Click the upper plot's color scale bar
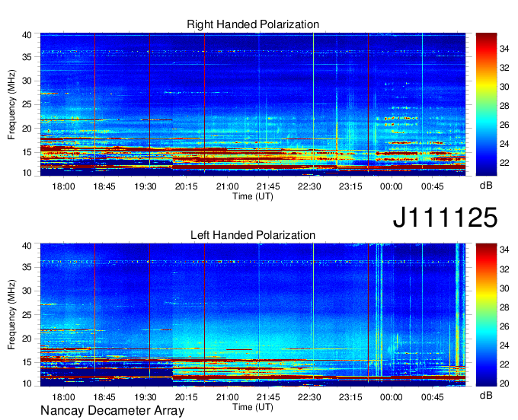The width and height of the screenshot is (518, 420). (x=486, y=104)
